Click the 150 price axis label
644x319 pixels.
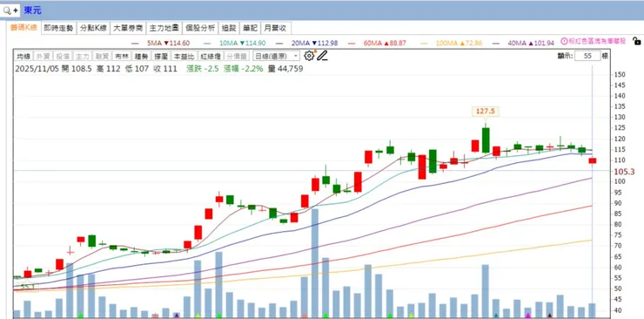(x=620, y=74)
